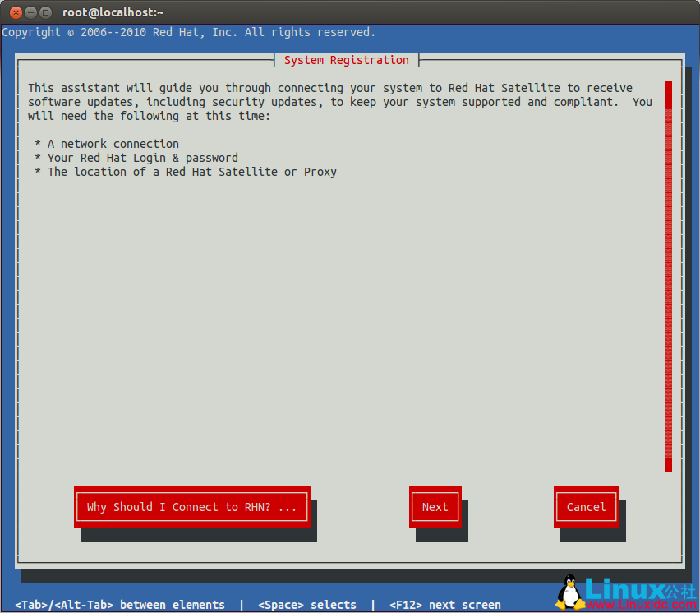This screenshot has width=700, height=613.
Task: Click the "<Space> selects" hint
Action: tap(307, 605)
